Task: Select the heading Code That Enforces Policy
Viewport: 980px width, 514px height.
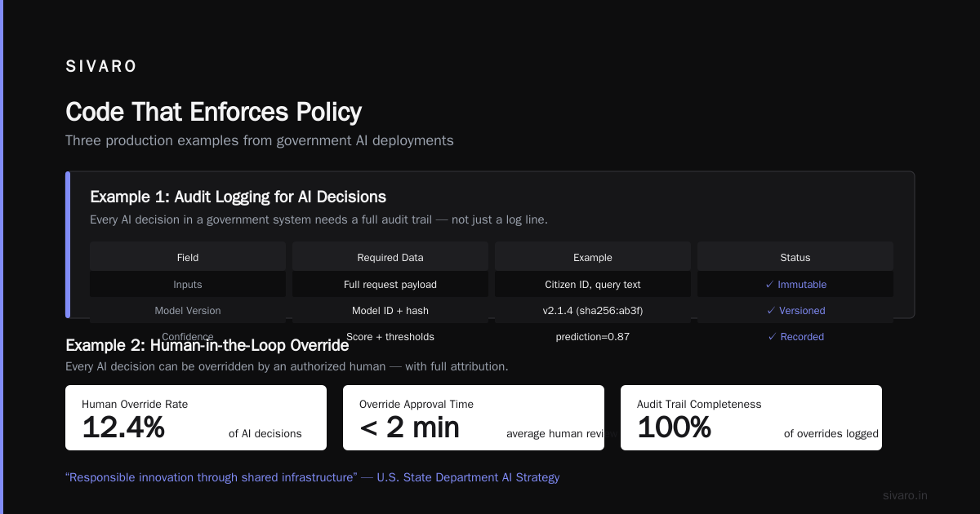Action: click(213, 112)
